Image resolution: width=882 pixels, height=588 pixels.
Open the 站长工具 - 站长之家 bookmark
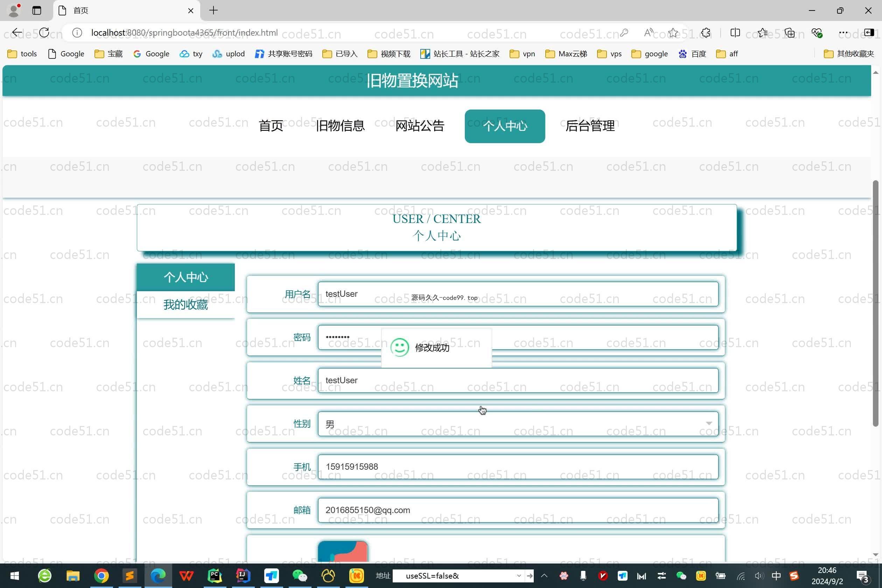(x=460, y=54)
